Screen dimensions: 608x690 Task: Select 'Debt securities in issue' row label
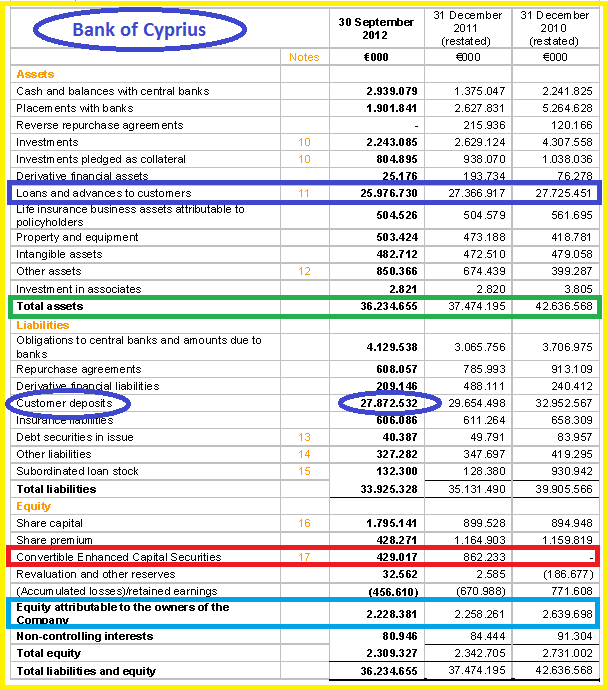coord(75,437)
